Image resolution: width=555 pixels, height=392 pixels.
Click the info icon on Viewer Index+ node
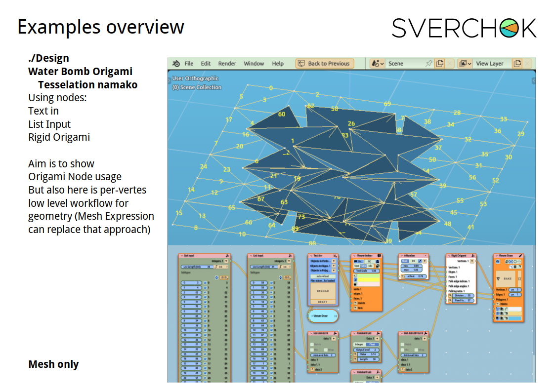point(379,256)
